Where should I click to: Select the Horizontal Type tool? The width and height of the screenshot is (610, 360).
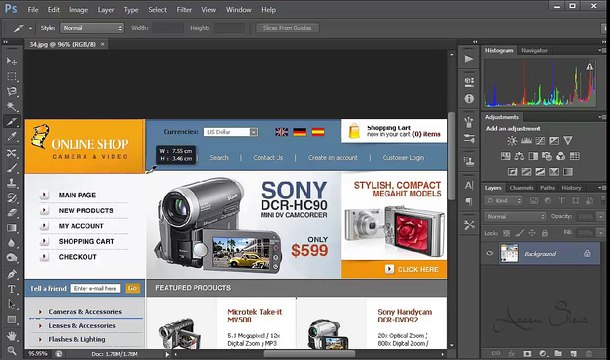click(12, 289)
